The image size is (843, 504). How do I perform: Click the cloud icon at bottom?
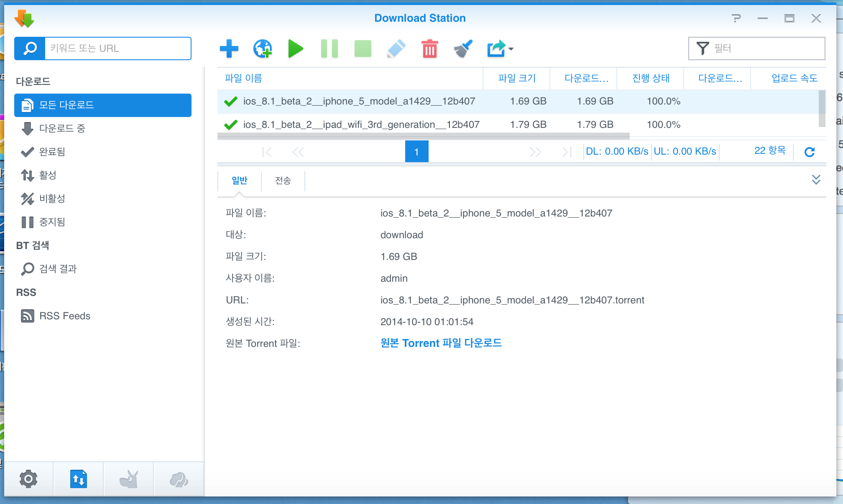tap(179, 479)
